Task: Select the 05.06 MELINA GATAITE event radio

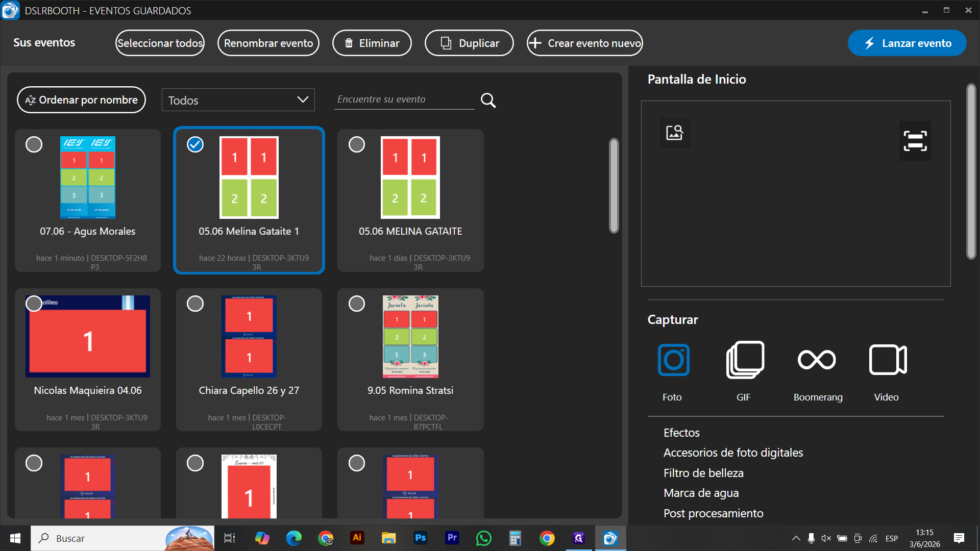Action: [357, 144]
